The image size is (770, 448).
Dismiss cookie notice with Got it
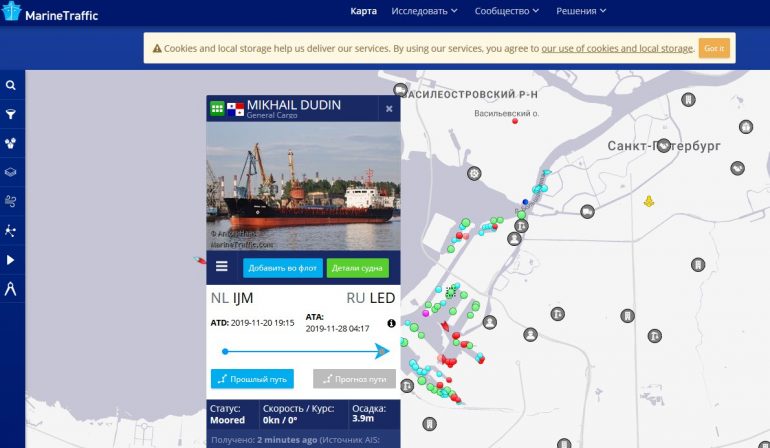(714, 48)
